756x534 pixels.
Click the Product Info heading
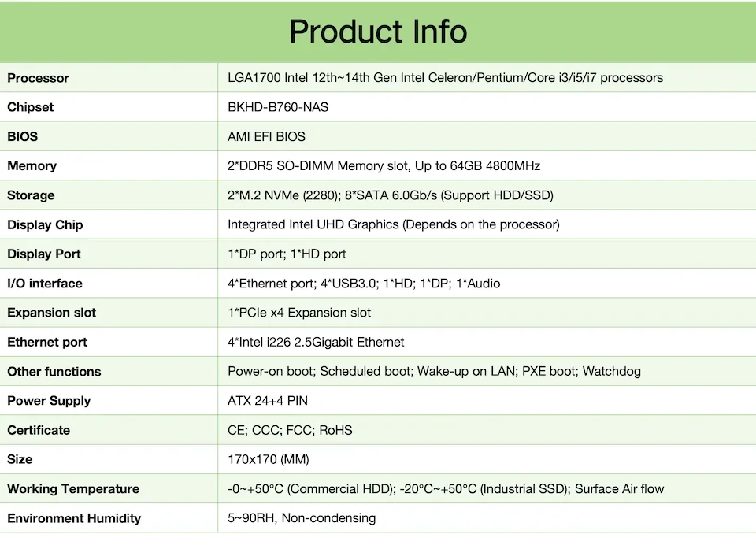pyautogui.click(x=378, y=32)
